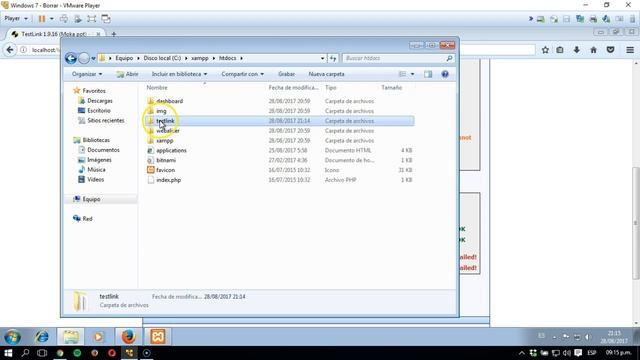Open Escritorio in sidebar

pos(98,111)
